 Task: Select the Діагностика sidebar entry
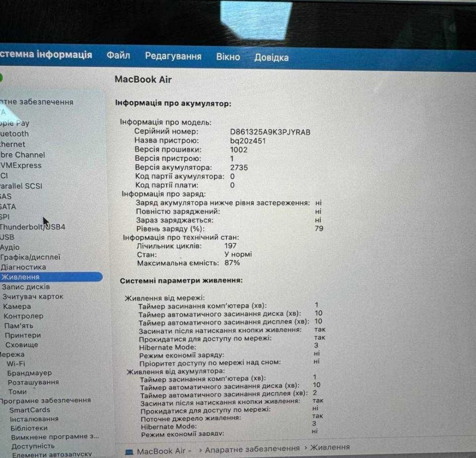click(x=24, y=267)
